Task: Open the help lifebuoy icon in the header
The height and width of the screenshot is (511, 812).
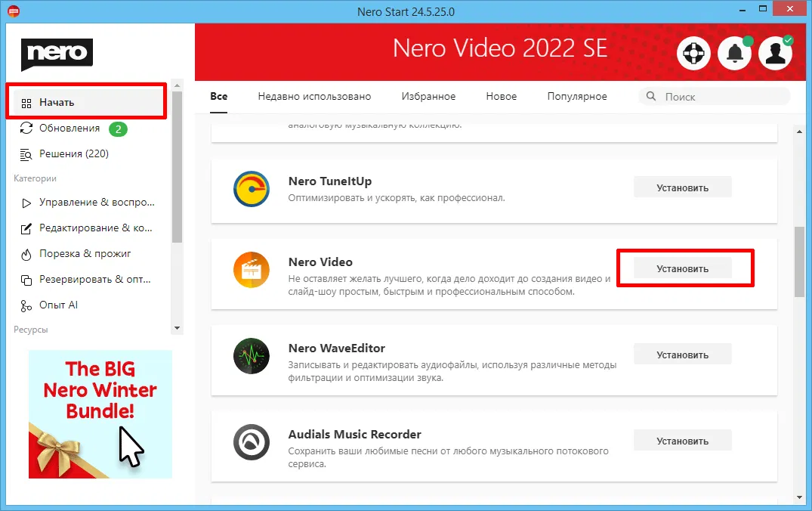Action: pos(693,54)
